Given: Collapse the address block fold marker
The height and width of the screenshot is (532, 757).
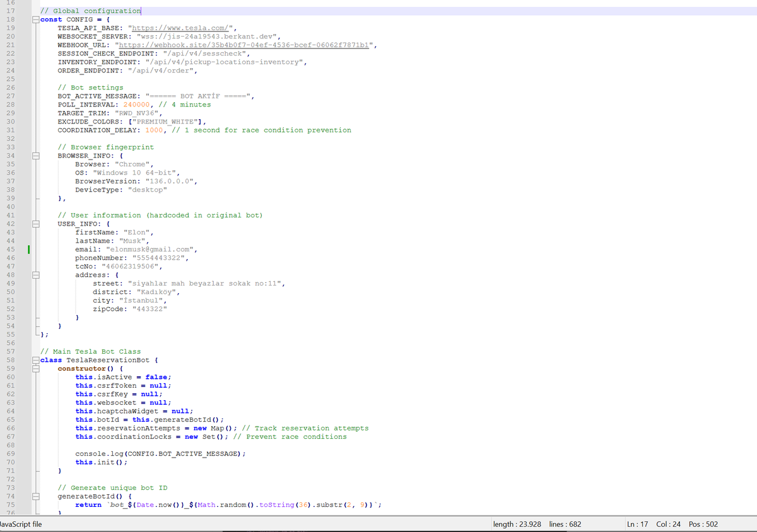Looking at the screenshot, I should [37, 275].
